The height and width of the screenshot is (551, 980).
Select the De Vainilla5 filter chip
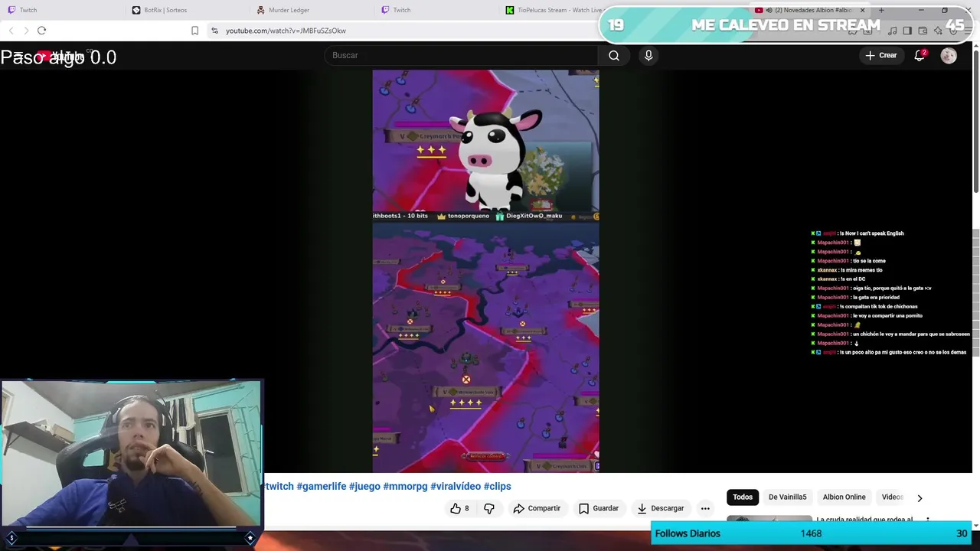coord(787,497)
